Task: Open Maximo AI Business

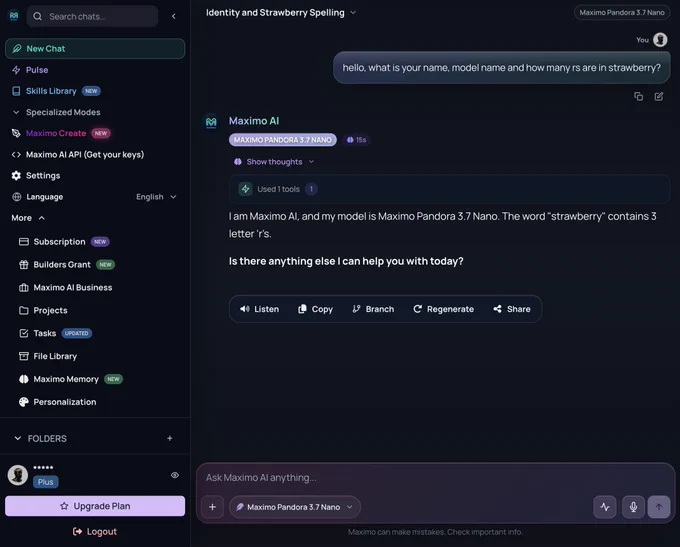Action: point(65,288)
